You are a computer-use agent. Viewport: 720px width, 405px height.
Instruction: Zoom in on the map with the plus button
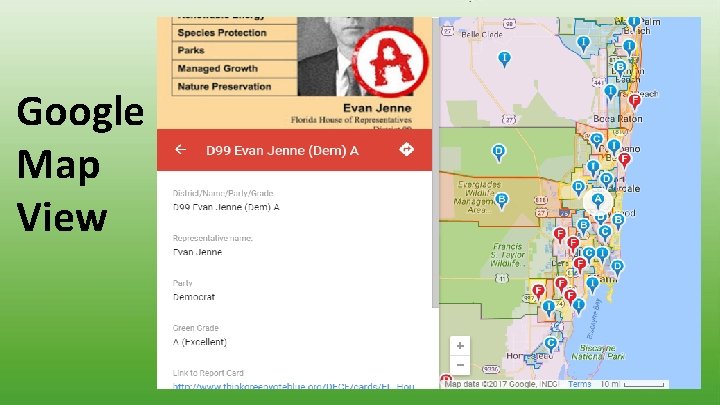[460, 346]
